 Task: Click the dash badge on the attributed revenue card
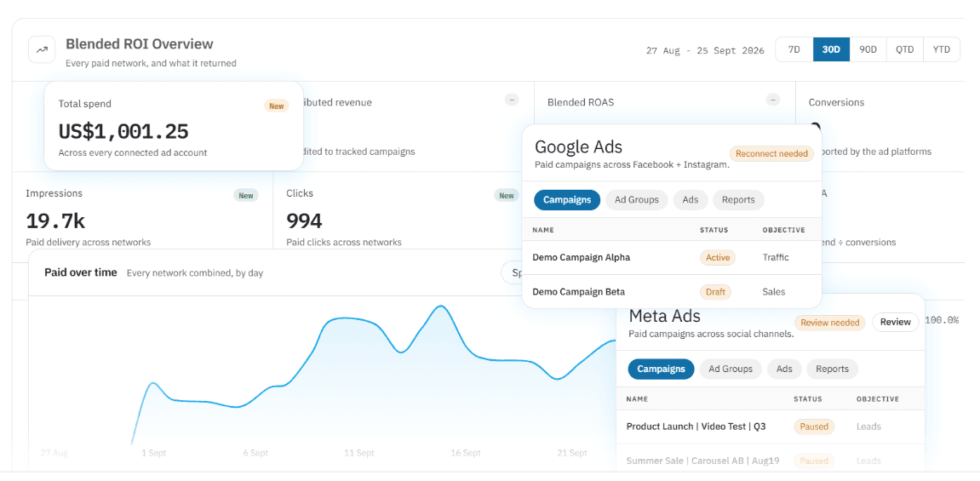512,100
